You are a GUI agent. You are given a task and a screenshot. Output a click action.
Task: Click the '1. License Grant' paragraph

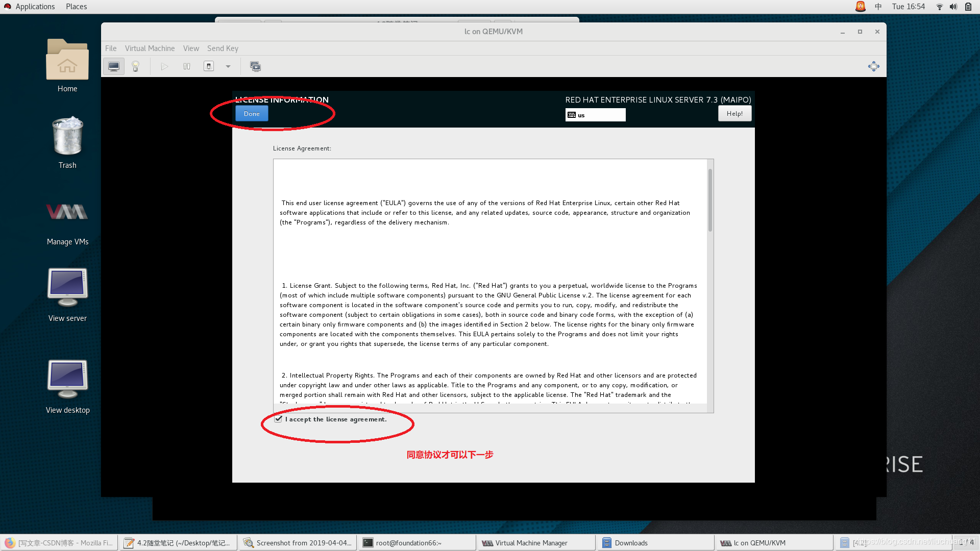click(488, 315)
